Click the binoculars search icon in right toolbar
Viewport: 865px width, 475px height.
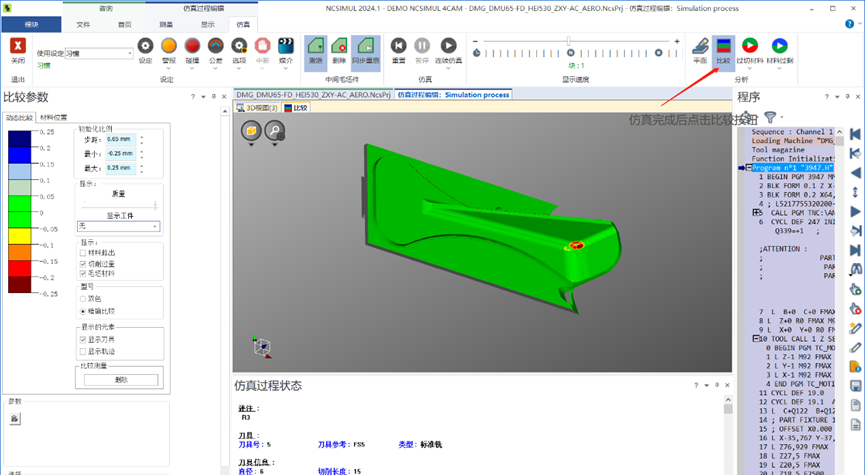856,269
